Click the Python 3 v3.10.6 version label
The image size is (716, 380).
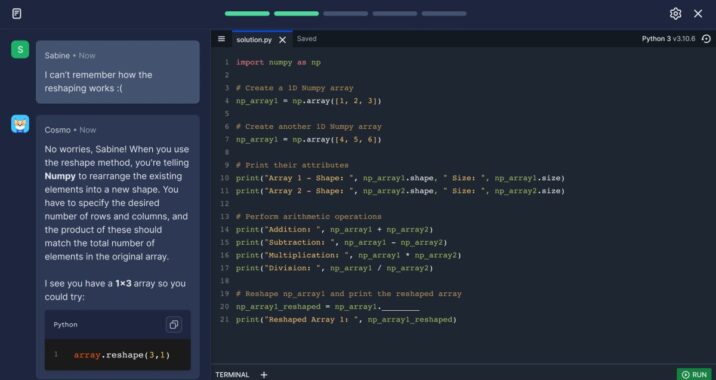coord(668,39)
